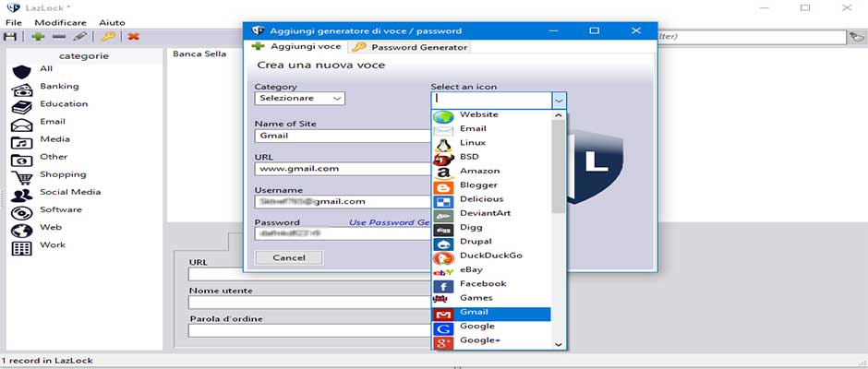Choose Drupal entry in icon list
This screenshot has width=868, height=369.
point(491,241)
